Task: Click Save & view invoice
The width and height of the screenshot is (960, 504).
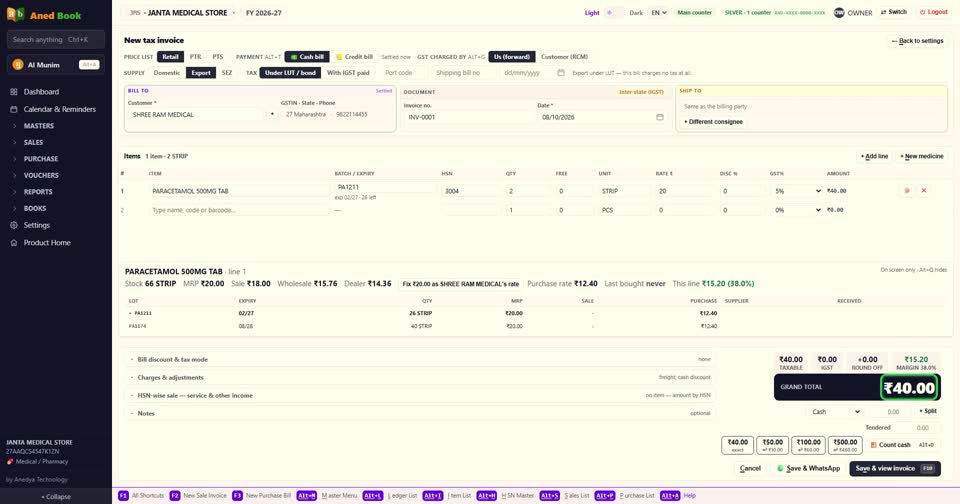Action: click(894, 468)
